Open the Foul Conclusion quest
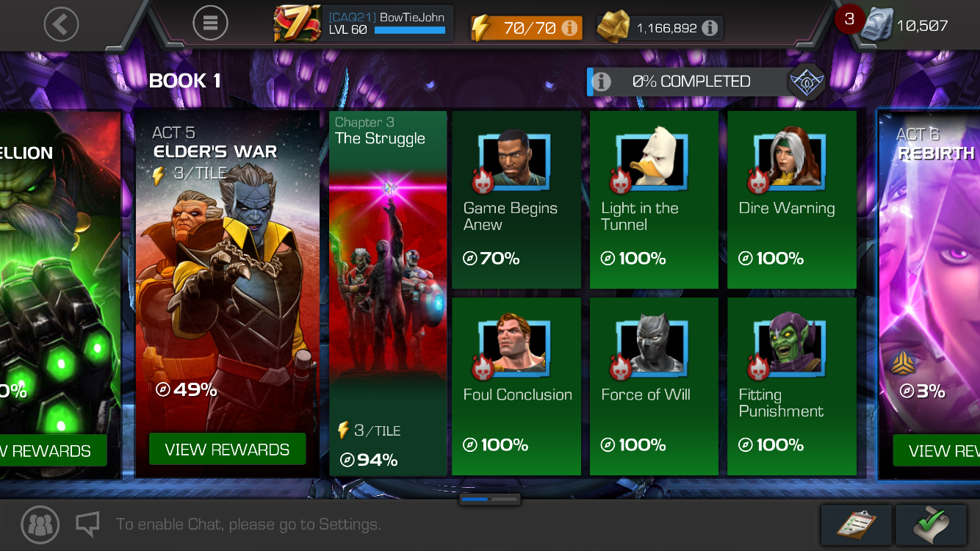This screenshot has width=980, height=551. 516,386
